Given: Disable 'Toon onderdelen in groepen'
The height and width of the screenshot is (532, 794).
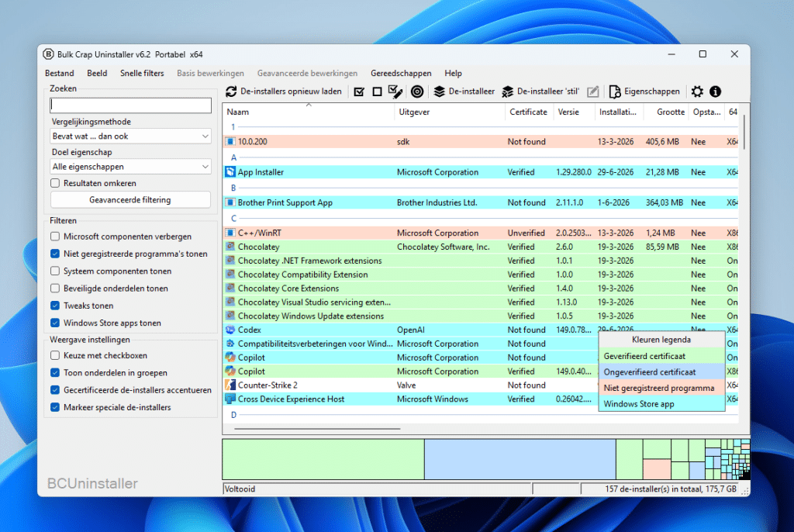Looking at the screenshot, I should pyautogui.click(x=55, y=372).
